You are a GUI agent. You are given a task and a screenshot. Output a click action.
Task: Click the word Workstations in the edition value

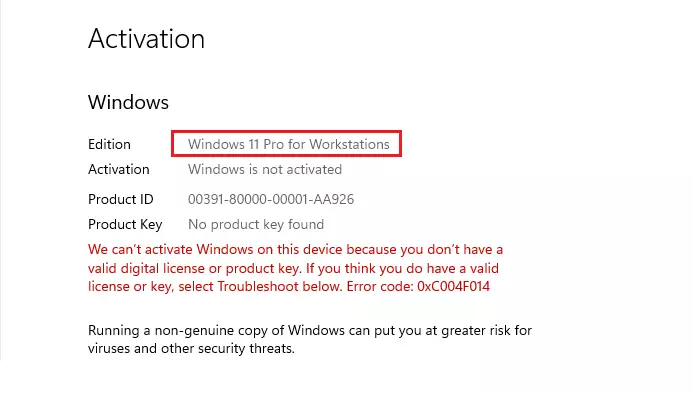click(x=349, y=144)
